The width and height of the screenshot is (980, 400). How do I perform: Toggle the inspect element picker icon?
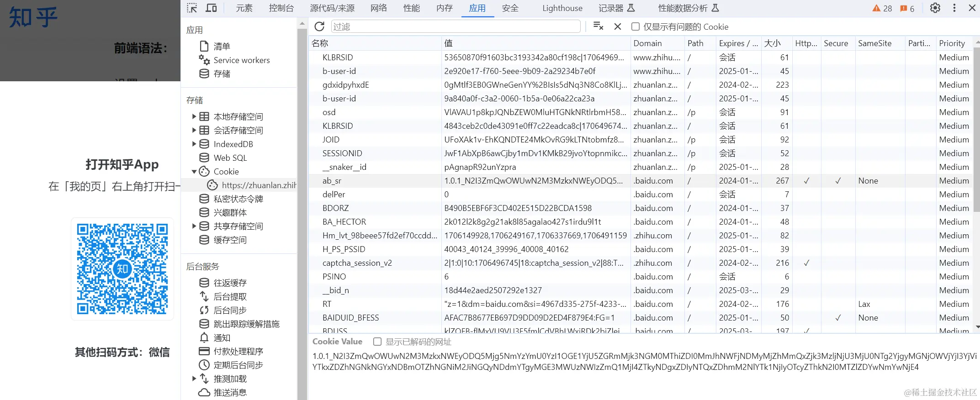[192, 8]
